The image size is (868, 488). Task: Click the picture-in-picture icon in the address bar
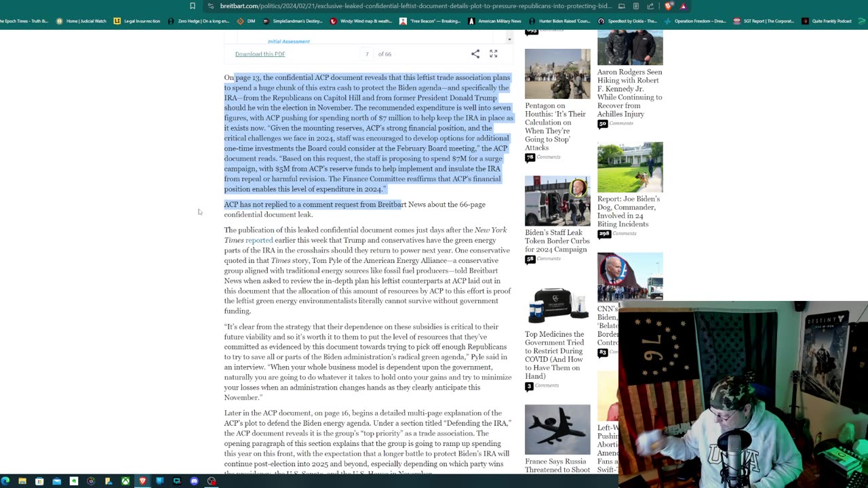[621, 6]
